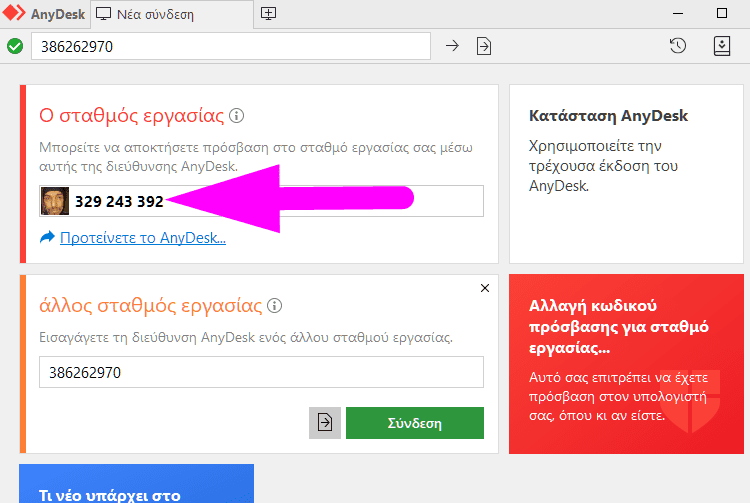Open file transfer icon in top toolbar
The height and width of the screenshot is (503, 750).
[x=484, y=46]
